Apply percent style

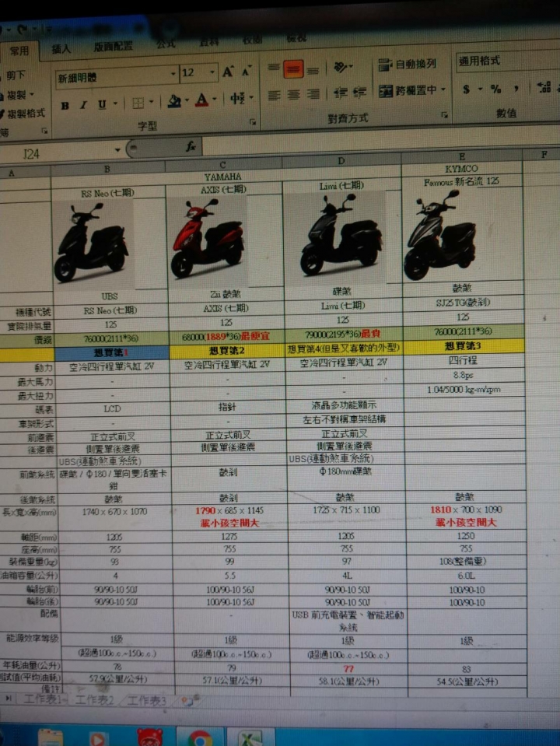[x=495, y=89]
